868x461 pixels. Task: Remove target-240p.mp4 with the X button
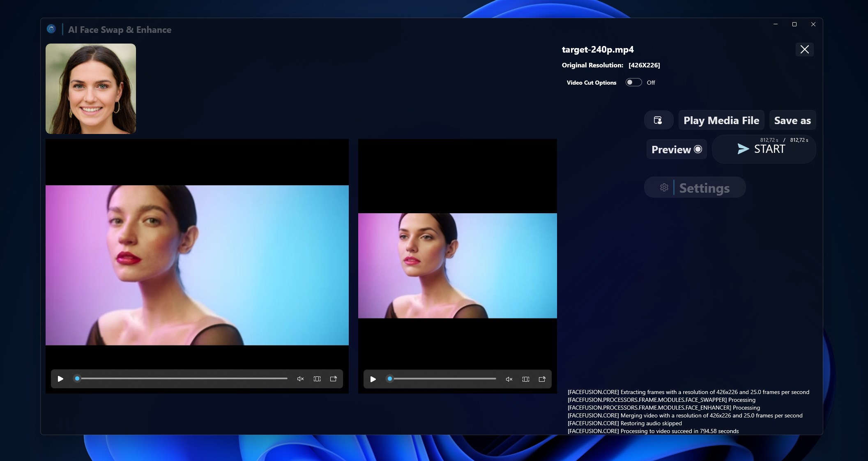[804, 49]
